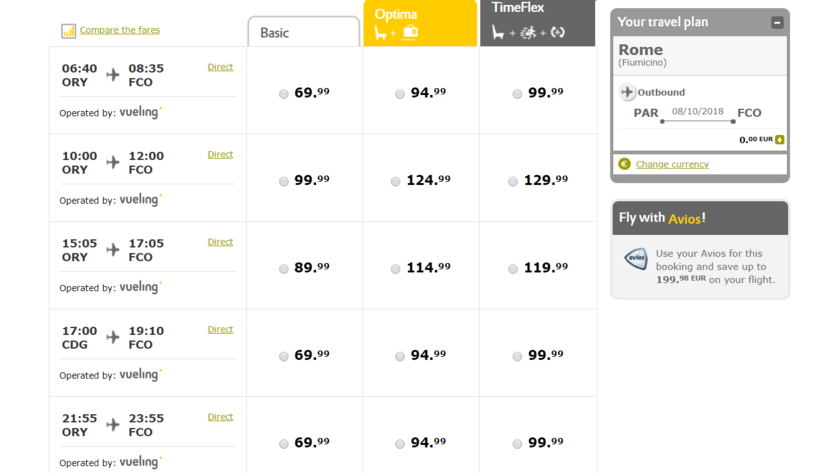Image resolution: width=820 pixels, height=473 pixels.
Task: Click the Direct link for the 15:05 flight
Action: point(220,242)
